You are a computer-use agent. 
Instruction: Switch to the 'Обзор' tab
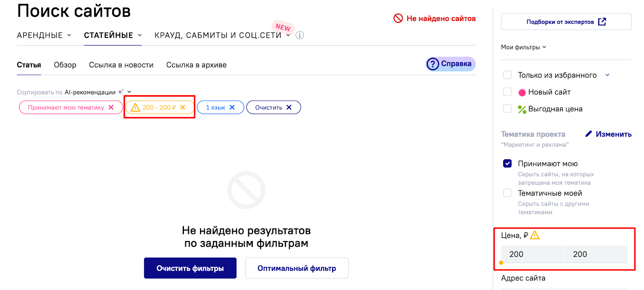[x=65, y=65]
